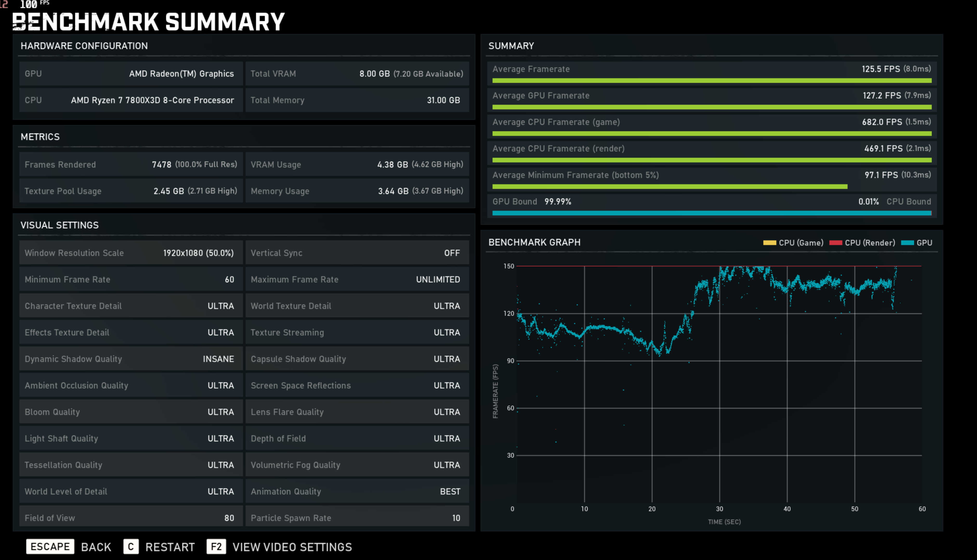Image resolution: width=977 pixels, height=560 pixels.
Task: Select the Dynamic Shadow Quality INSANE row
Action: click(x=131, y=359)
